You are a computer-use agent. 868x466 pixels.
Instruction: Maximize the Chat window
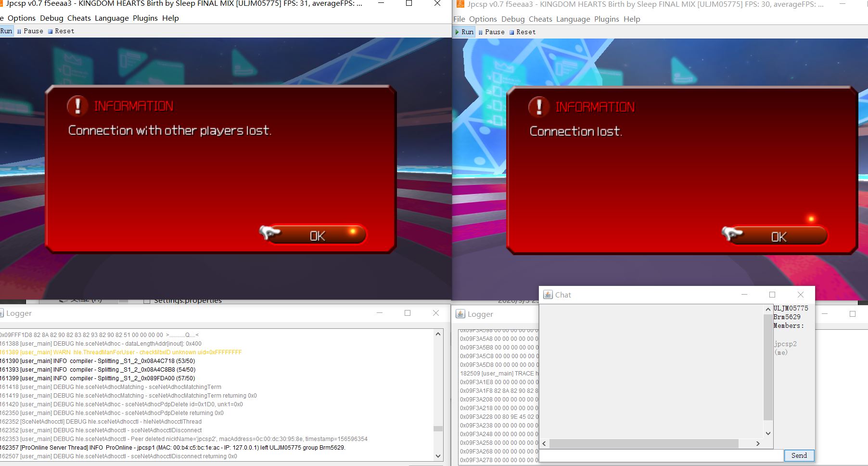tap(772, 295)
